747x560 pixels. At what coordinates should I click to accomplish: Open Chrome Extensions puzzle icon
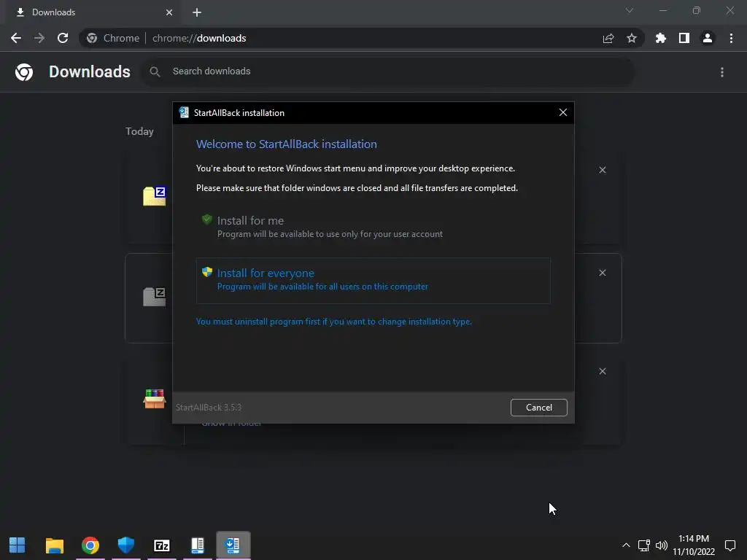click(661, 38)
